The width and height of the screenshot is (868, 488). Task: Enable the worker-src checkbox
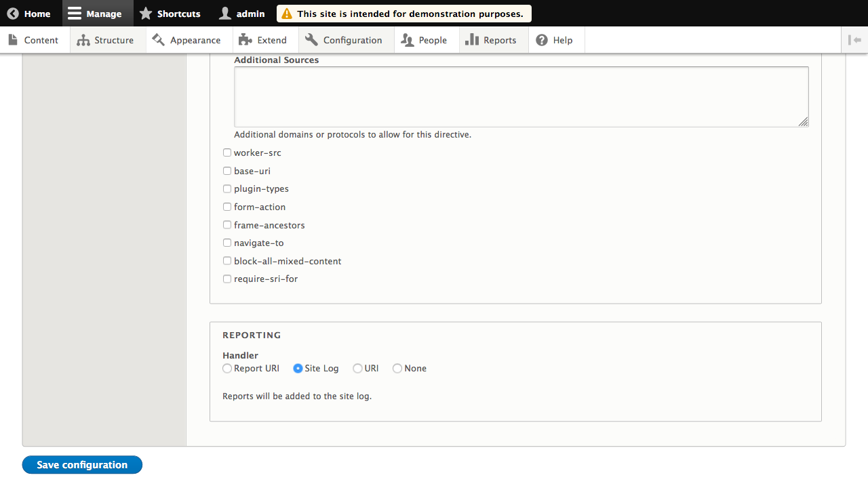227,152
